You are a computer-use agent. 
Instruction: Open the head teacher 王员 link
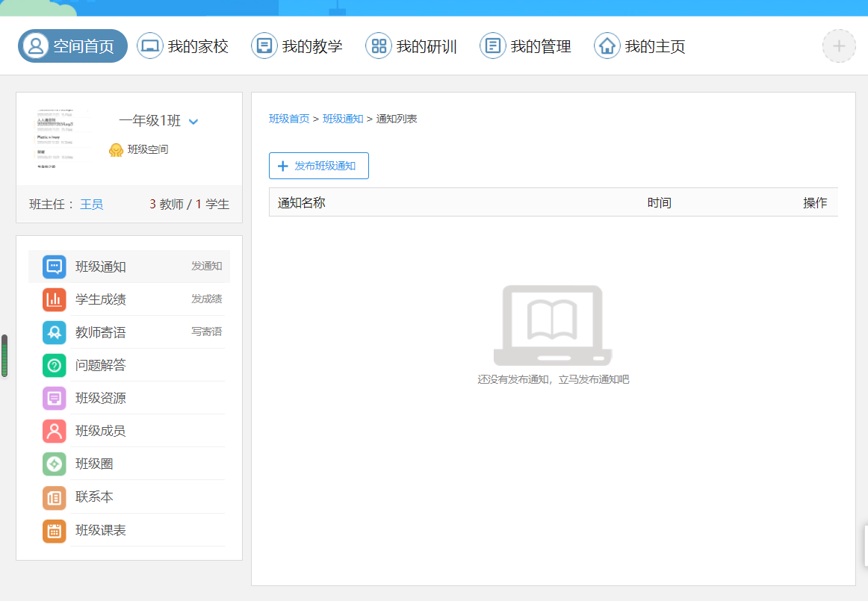point(92,204)
